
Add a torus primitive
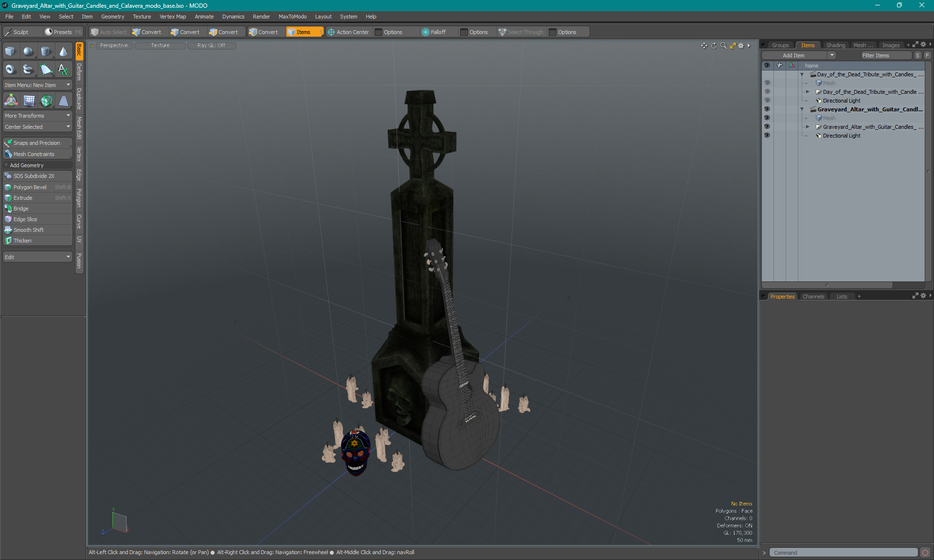coord(11,70)
